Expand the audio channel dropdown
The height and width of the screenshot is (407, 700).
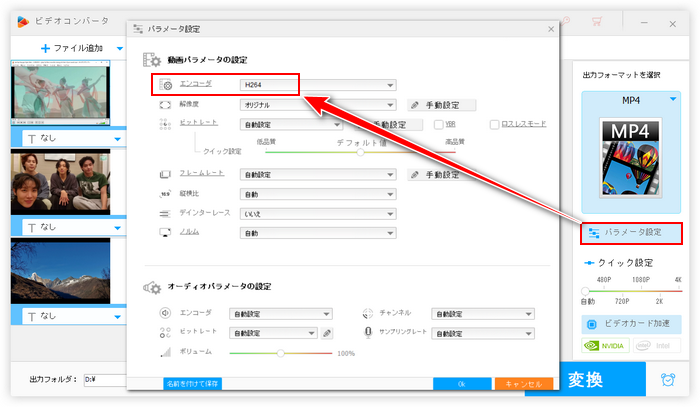[x=483, y=314]
